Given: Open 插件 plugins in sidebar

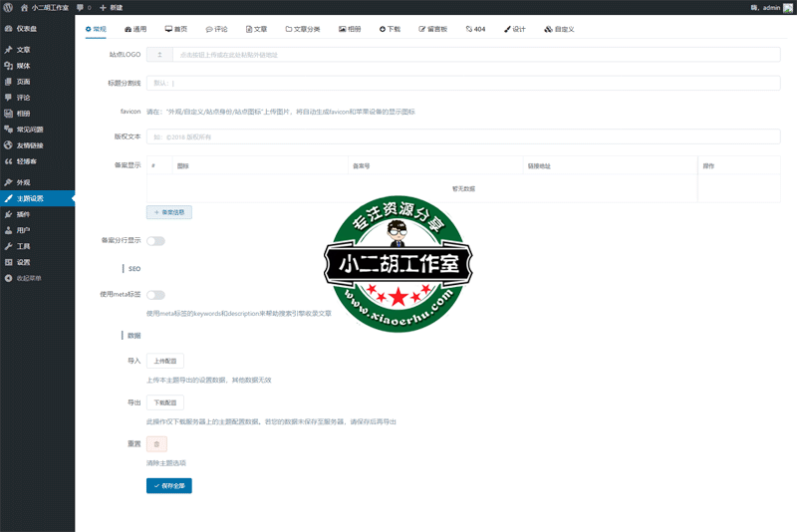Looking at the screenshot, I should (22, 214).
